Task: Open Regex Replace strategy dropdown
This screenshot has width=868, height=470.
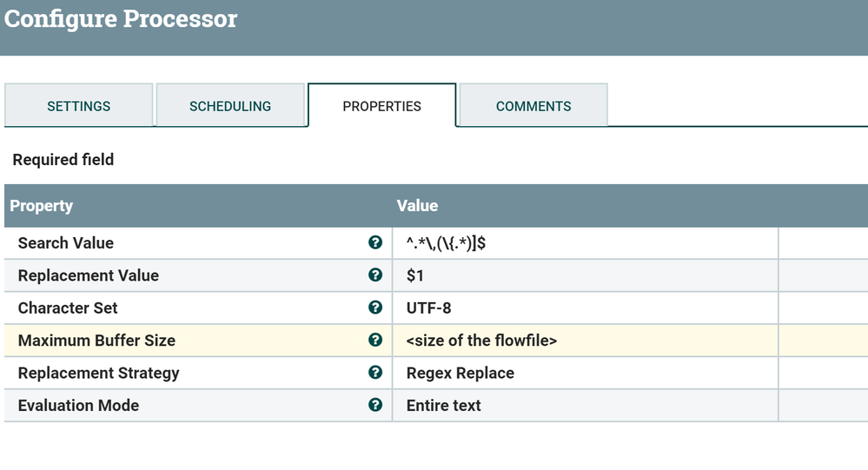Action: [x=584, y=373]
